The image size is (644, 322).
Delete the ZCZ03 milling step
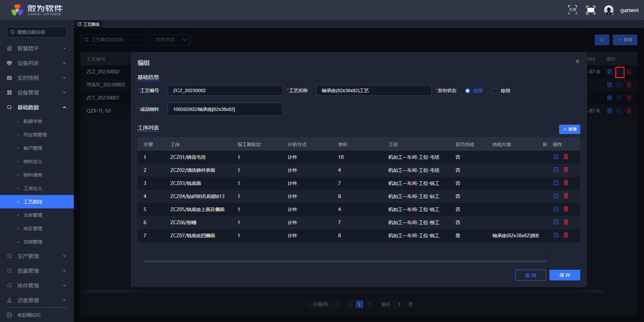[566, 183]
